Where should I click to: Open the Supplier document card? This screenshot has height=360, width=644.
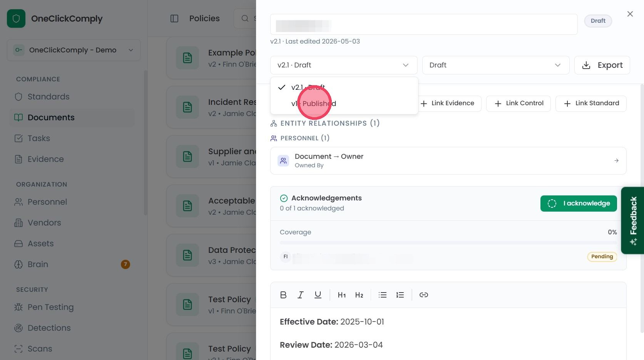click(x=211, y=156)
